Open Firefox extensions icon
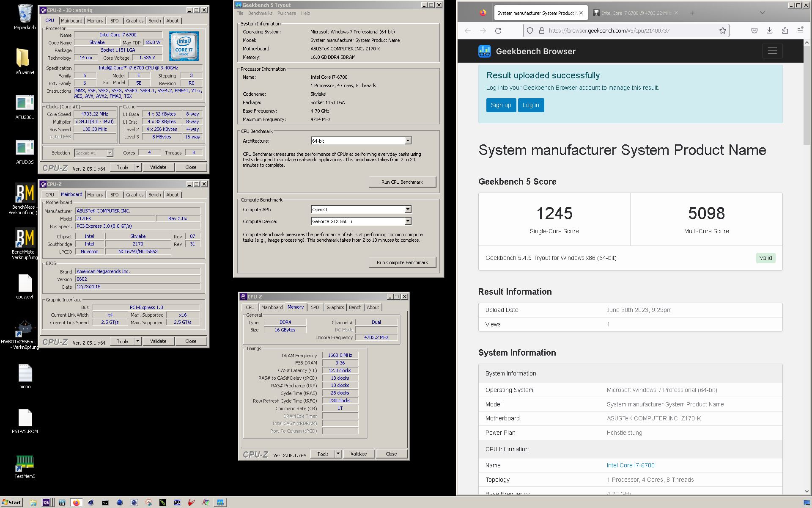The width and height of the screenshot is (812, 508). 785,30
